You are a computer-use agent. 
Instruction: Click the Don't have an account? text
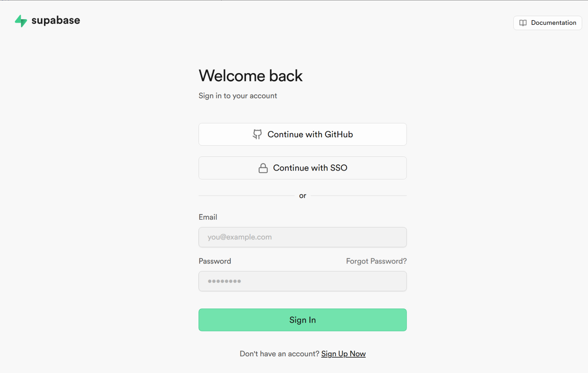click(x=279, y=354)
